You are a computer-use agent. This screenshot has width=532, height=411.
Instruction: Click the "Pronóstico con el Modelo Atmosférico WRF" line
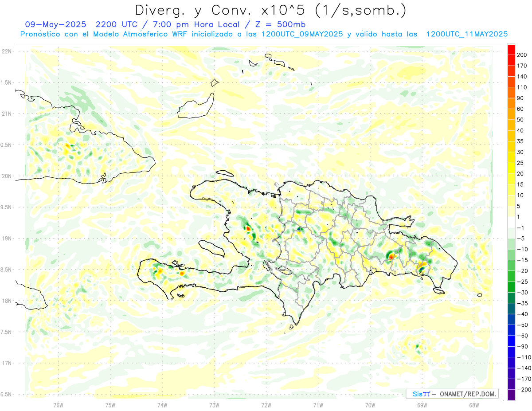tap(104, 34)
